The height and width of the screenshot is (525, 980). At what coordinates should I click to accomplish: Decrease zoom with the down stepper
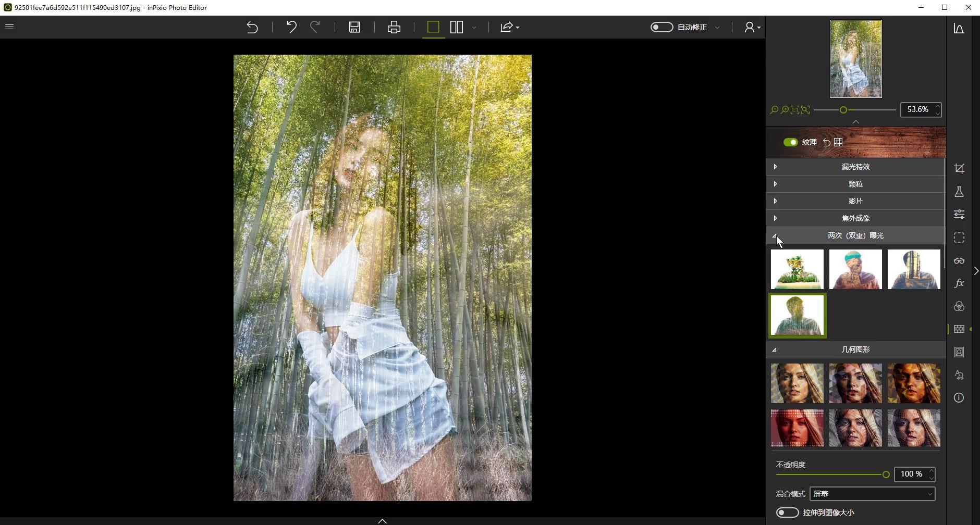pos(937,113)
